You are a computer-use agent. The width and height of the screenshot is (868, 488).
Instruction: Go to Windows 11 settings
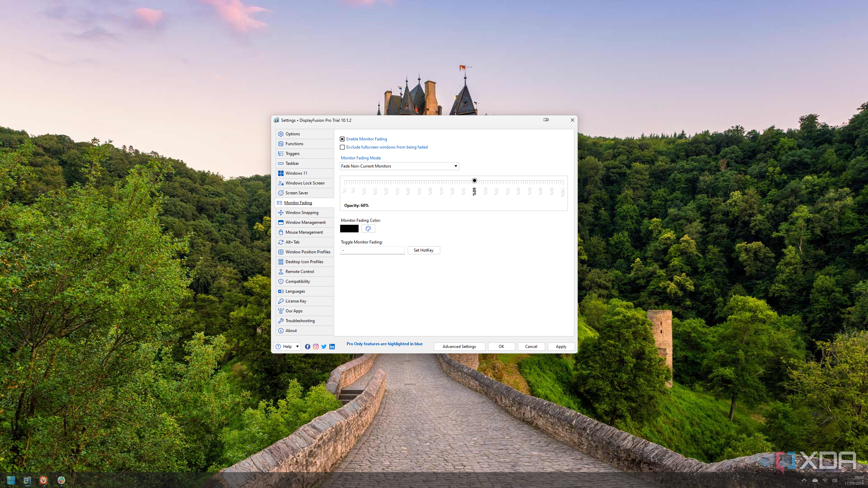(305, 173)
